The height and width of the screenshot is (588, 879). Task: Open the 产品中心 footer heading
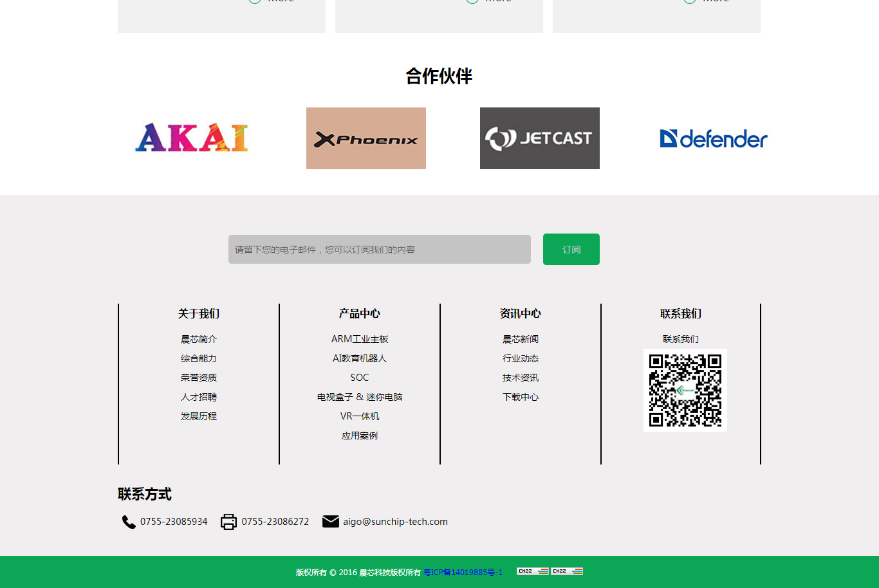[360, 313]
